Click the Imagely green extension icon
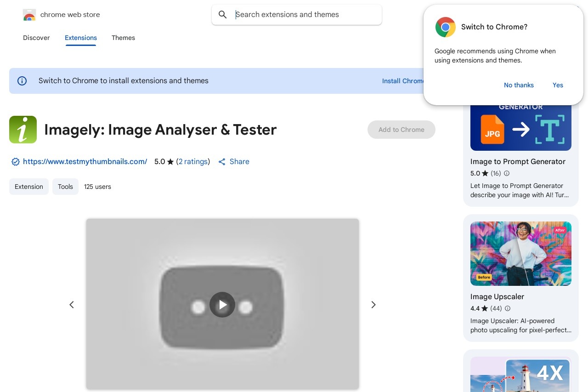This screenshot has height=392, width=588. coord(23,130)
